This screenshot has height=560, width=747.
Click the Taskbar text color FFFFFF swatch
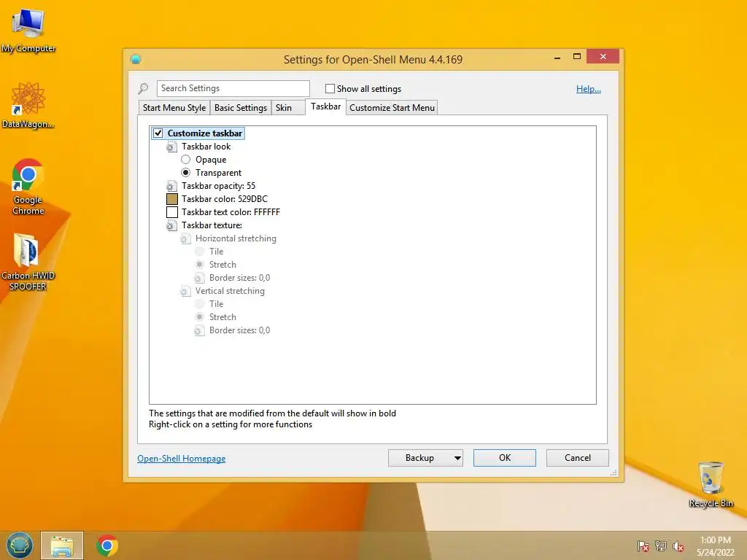[172, 212]
